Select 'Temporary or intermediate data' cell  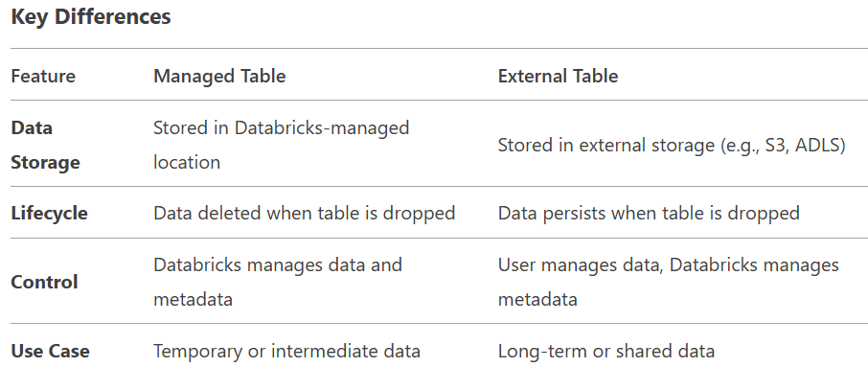[x=286, y=351]
